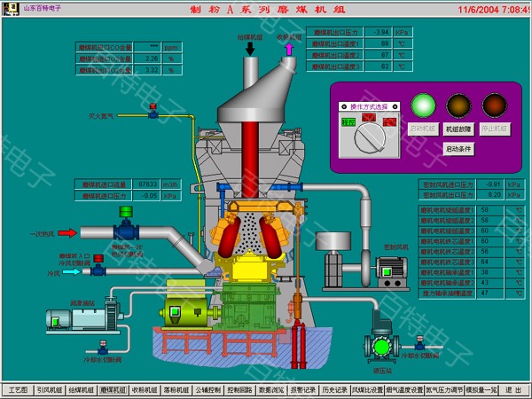The width and height of the screenshot is (532, 399).
Task: Click the black coal feeder arrow
Action: [250, 50]
